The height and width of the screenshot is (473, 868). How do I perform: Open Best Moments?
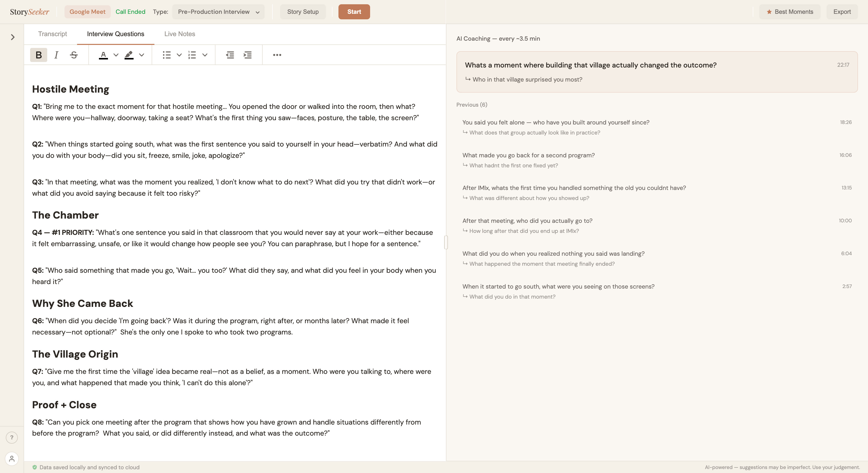789,12
